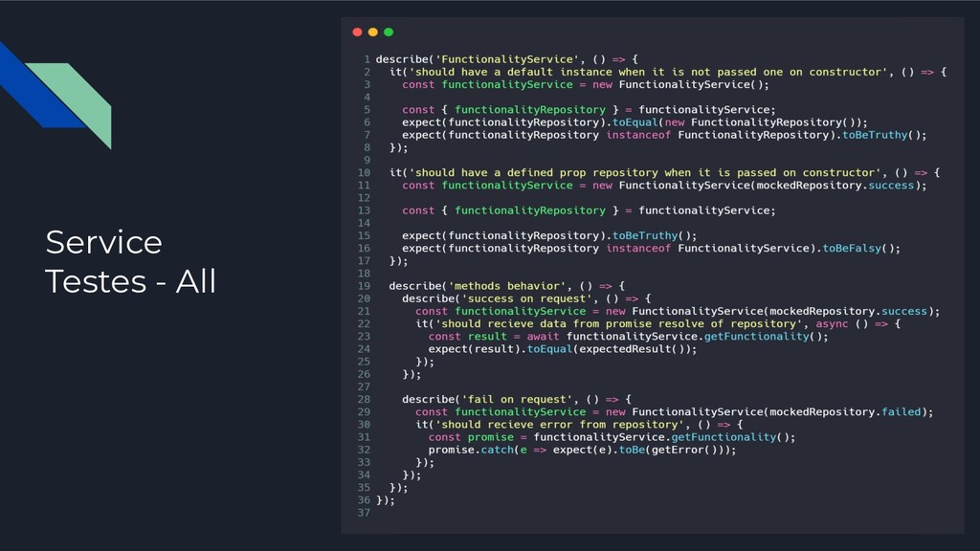Viewport: 980px width, 551px height.
Task: Click 'await functionalityService.getFunctionality()' on line 23
Action: pos(677,336)
